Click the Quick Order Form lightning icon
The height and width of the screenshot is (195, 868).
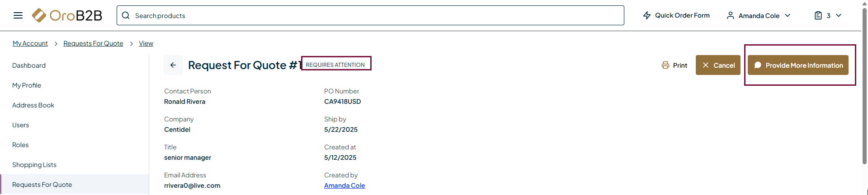click(647, 15)
